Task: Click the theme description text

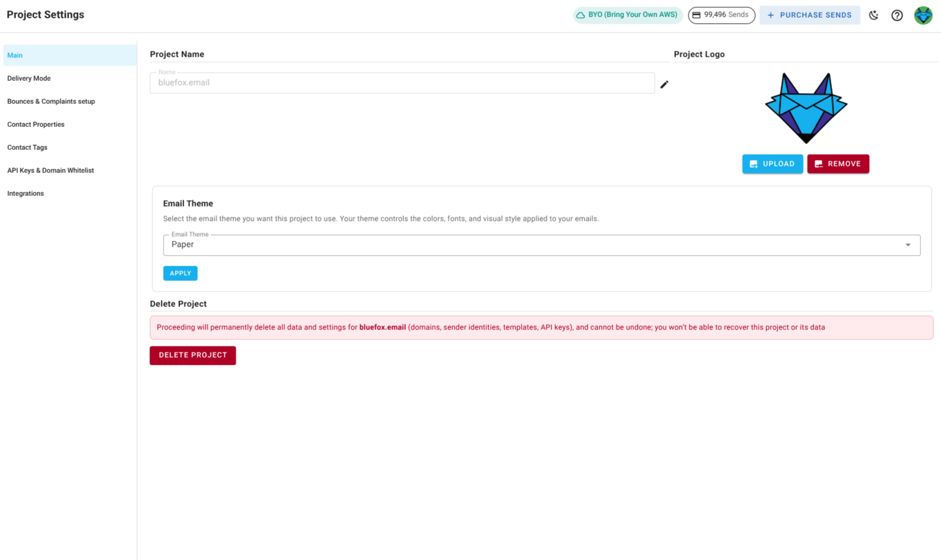Action: (381, 219)
